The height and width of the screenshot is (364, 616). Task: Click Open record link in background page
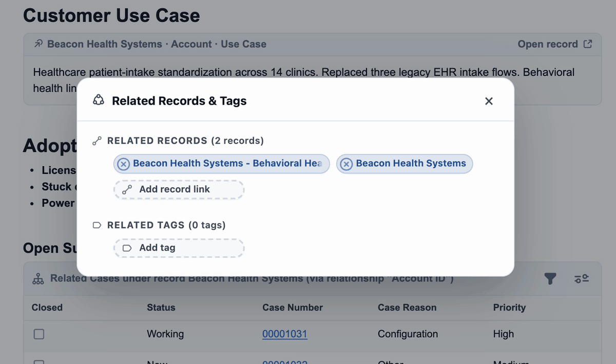[548, 44]
